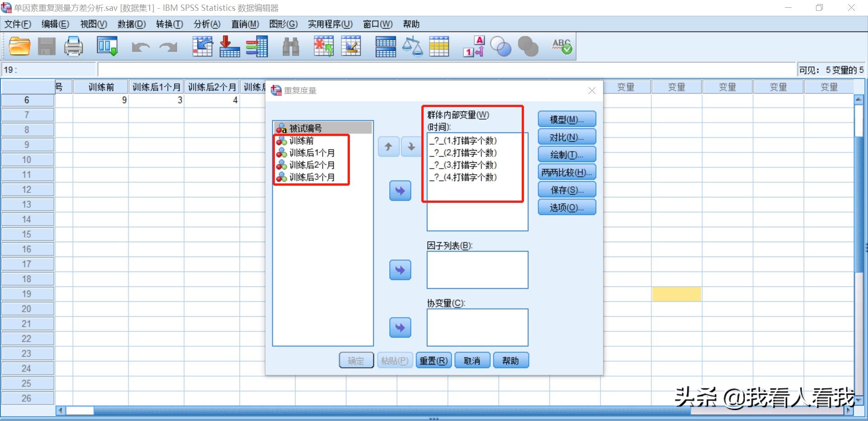Run spell check ABC icon
This screenshot has height=421, width=868.
(562, 47)
